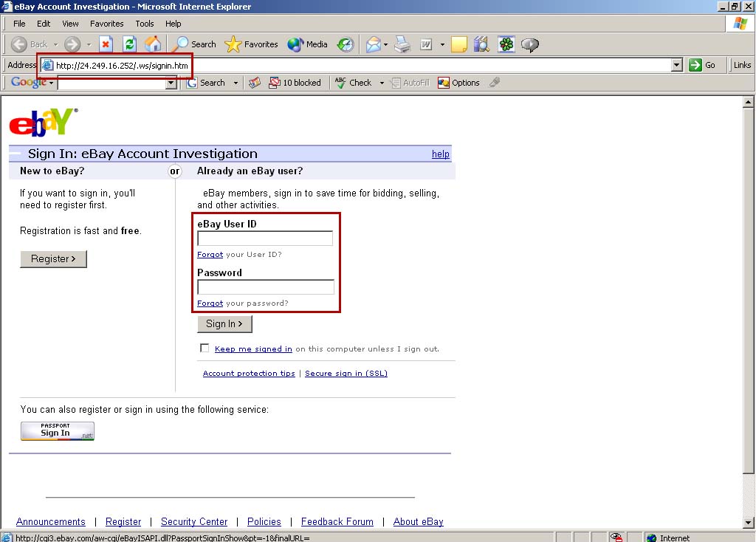Click the page icon in address bar
The width and height of the screenshot is (756, 542).
pyautogui.click(x=47, y=65)
